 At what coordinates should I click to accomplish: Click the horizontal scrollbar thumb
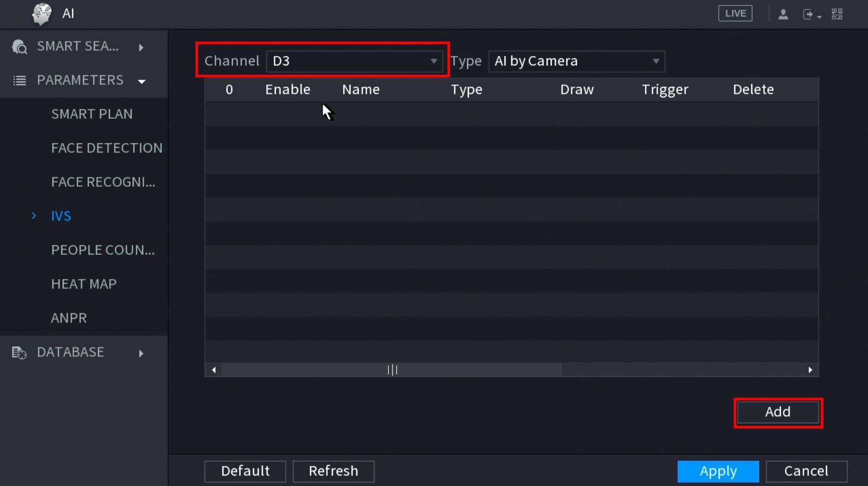392,370
